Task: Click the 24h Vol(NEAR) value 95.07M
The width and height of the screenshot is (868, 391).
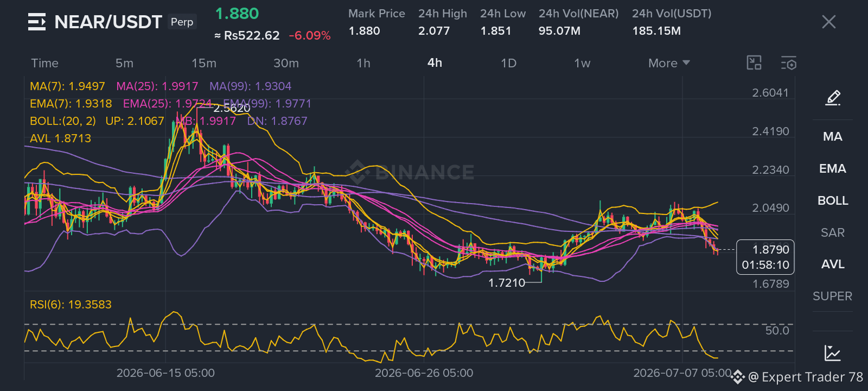Action: pos(559,31)
